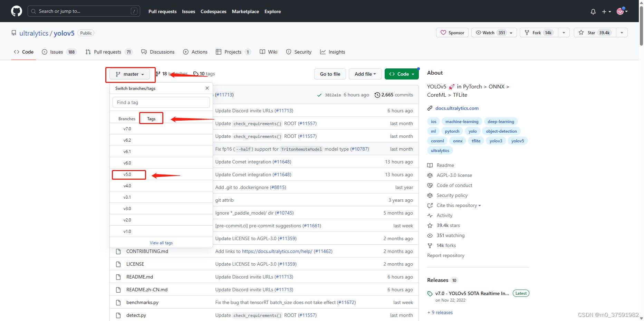Open the 10 tags link
The width and height of the screenshot is (644, 321).
pyautogui.click(x=204, y=74)
